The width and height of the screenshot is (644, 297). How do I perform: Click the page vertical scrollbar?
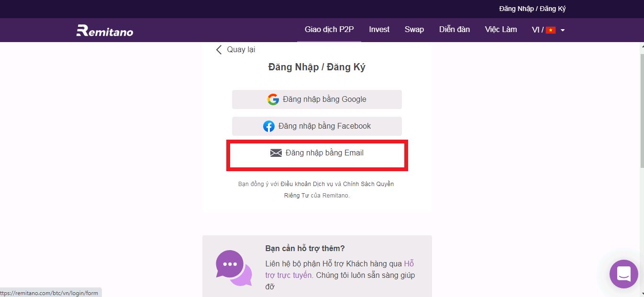point(641,110)
